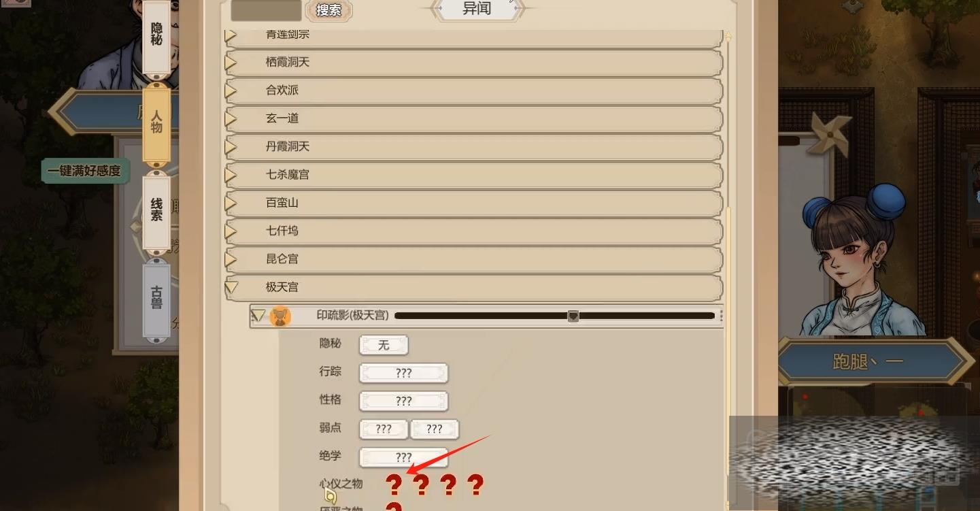Click the 搜索 search button
The height and width of the screenshot is (511, 980).
click(329, 10)
